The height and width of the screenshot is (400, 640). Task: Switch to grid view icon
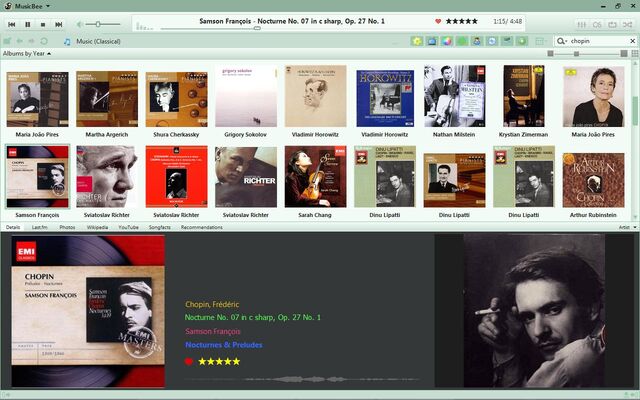tap(635, 53)
